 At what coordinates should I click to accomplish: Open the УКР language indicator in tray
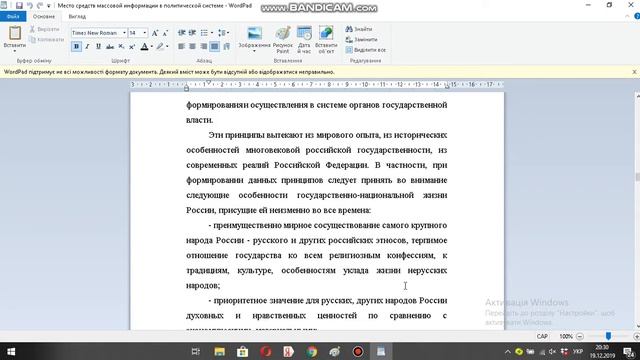(578, 351)
